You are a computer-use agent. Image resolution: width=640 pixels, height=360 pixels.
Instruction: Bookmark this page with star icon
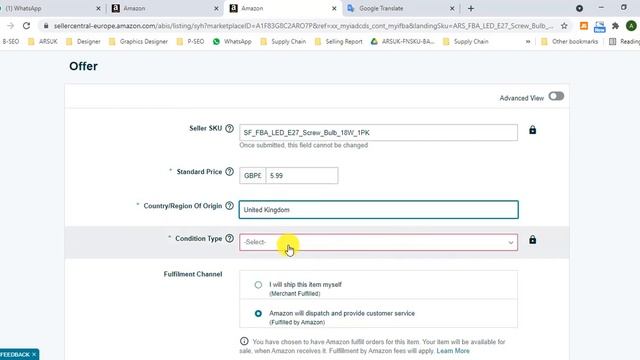coord(564,26)
